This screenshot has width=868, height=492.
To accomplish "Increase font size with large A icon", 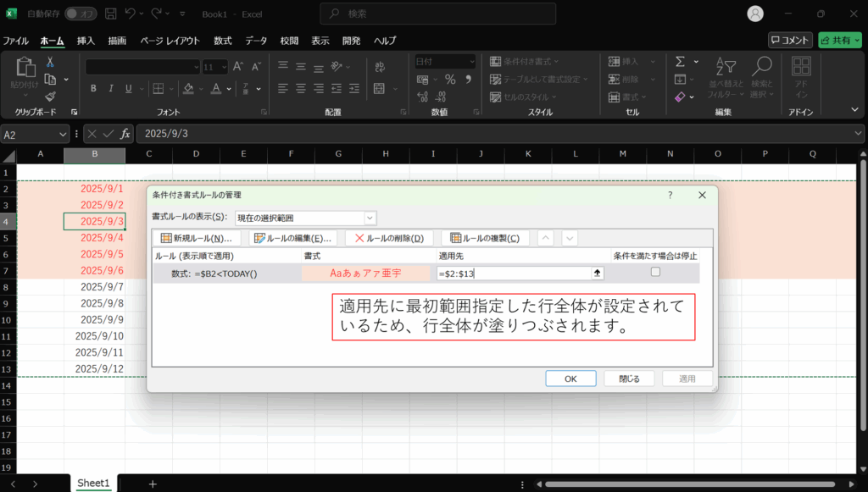I will (x=238, y=66).
